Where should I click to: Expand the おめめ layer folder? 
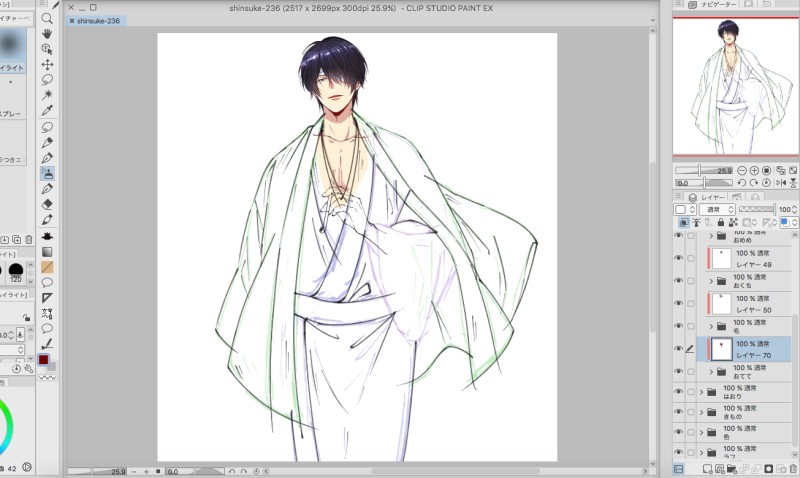click(711, 236)
